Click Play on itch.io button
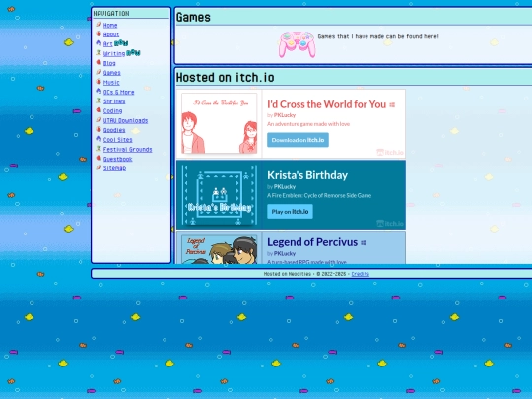Image resolution: width=532 pixels, height=399 pixels. click(290, 212)
